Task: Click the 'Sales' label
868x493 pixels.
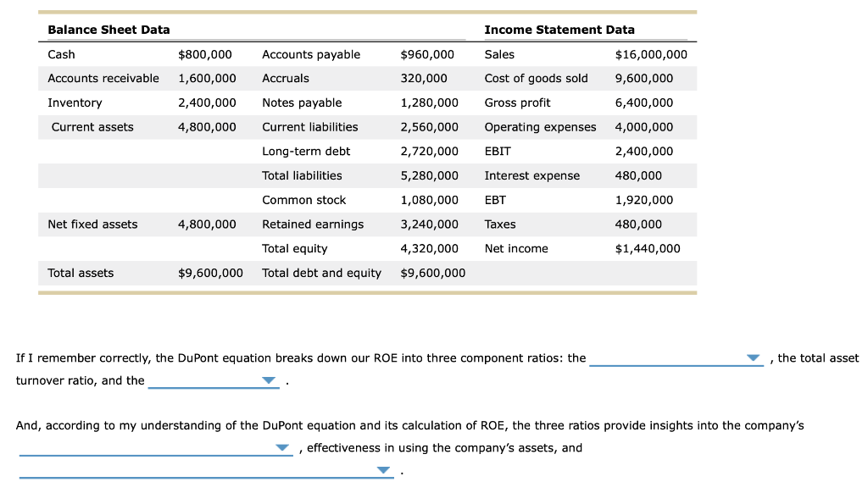Action: [499, 54]
